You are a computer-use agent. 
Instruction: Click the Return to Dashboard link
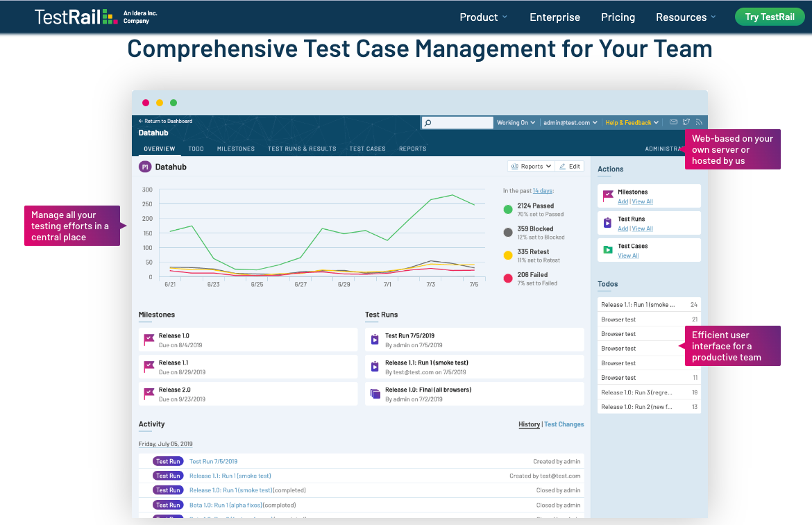coord(166,121)
